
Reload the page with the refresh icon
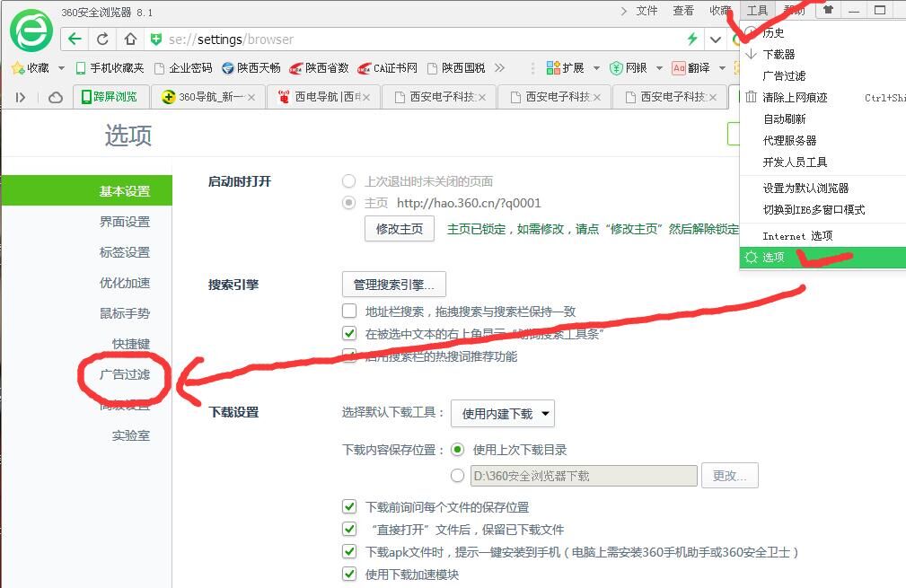[x=102, y=39]
